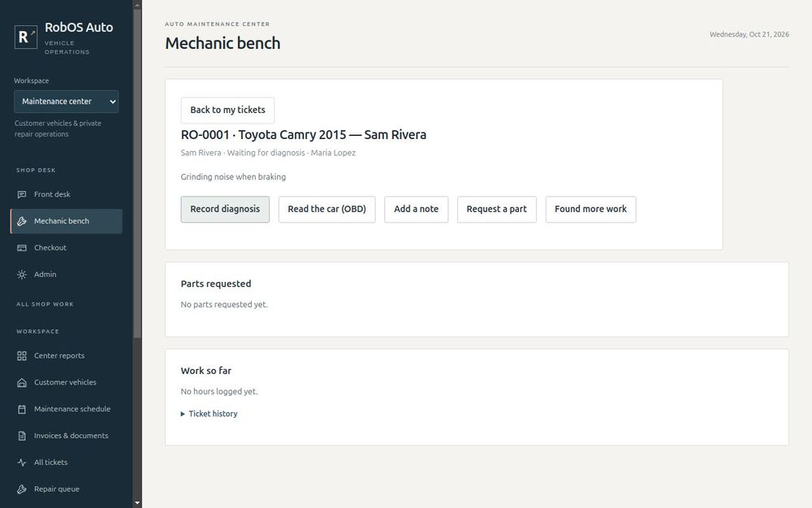Click the Add a note button
This screenshot has height=508, width=812.
pos(417,210)
